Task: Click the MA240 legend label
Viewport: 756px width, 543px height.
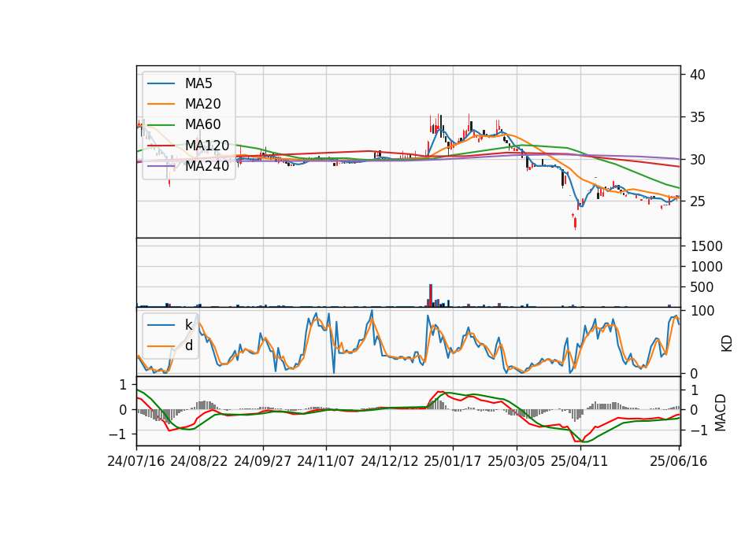Action: click(x=207, y=166)
